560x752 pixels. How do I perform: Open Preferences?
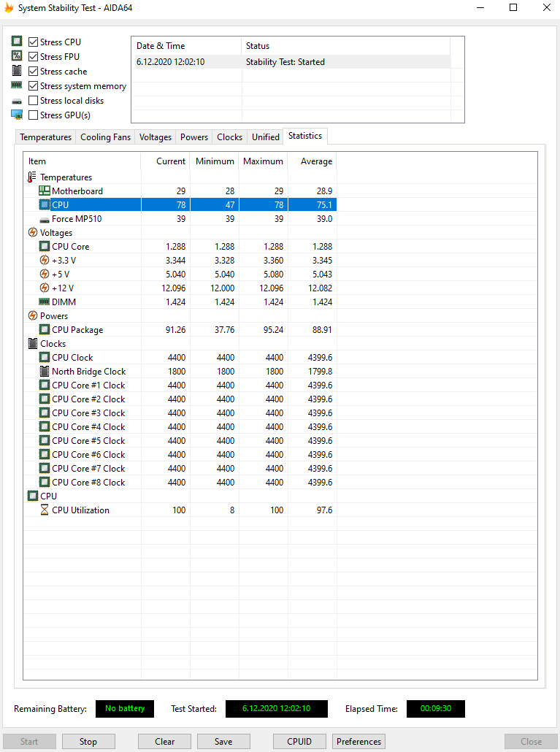click(x=358, y=742)
